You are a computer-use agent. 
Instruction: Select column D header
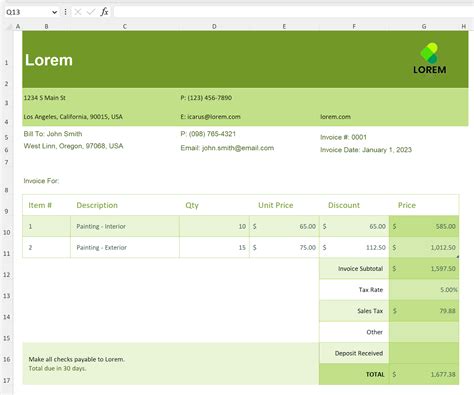[x=214, y=26]
